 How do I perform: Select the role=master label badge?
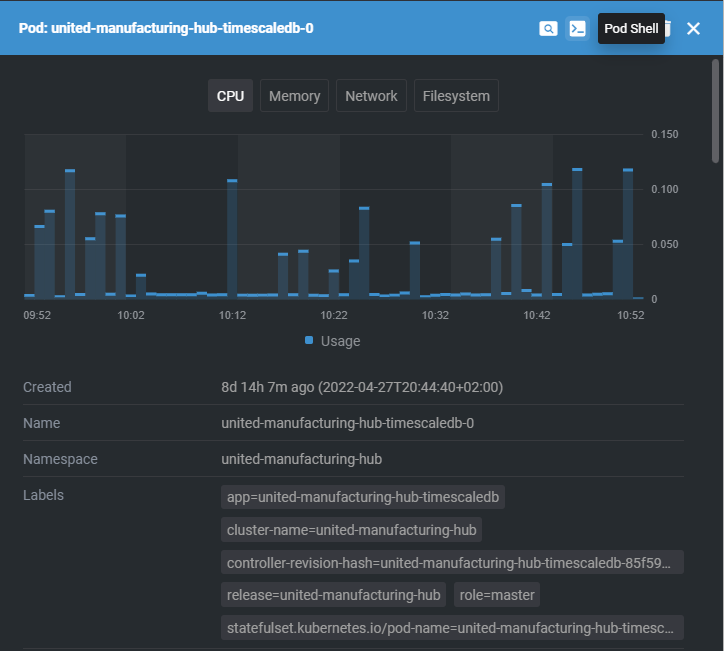tap(497, 595)
